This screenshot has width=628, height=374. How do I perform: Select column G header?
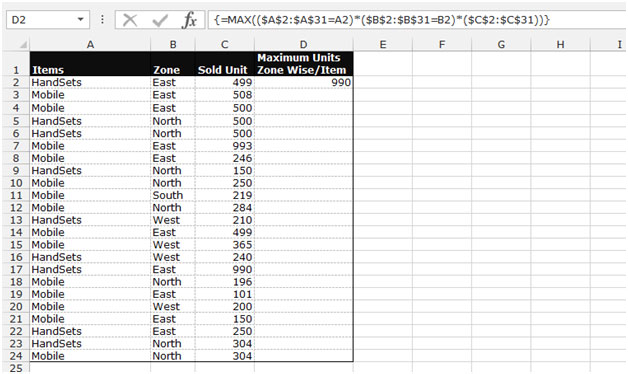click(x=501, y=44)
